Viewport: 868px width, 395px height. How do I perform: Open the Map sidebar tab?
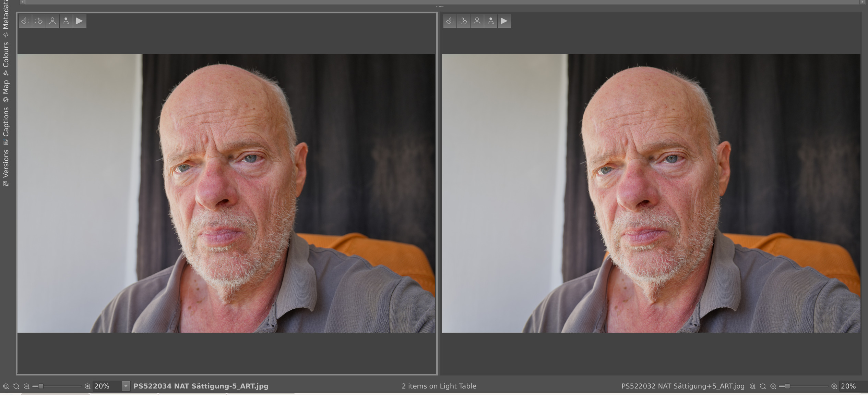pos(5,91)
